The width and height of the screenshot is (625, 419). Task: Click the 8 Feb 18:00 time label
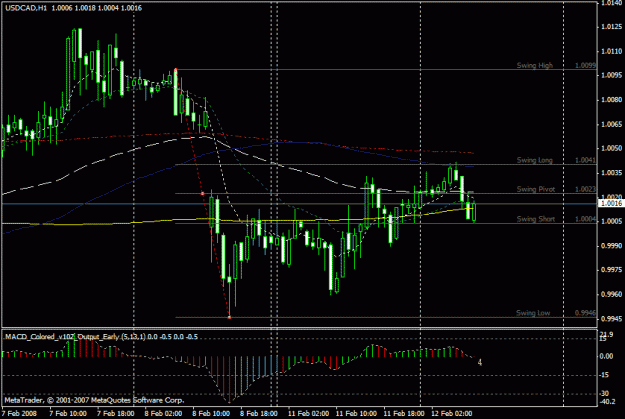[x=259, y=413]
